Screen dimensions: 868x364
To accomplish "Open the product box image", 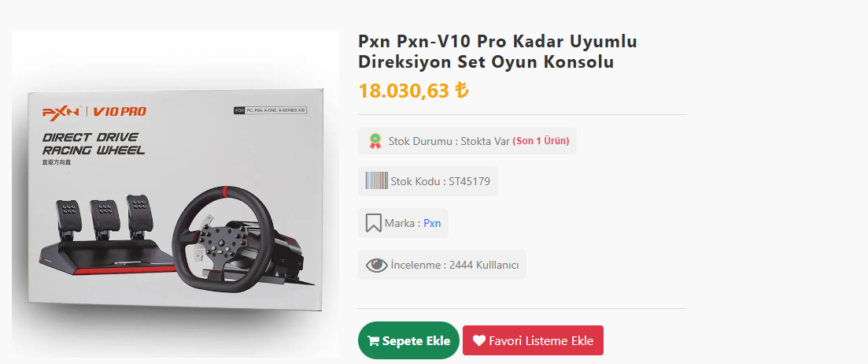I will 175,194.
